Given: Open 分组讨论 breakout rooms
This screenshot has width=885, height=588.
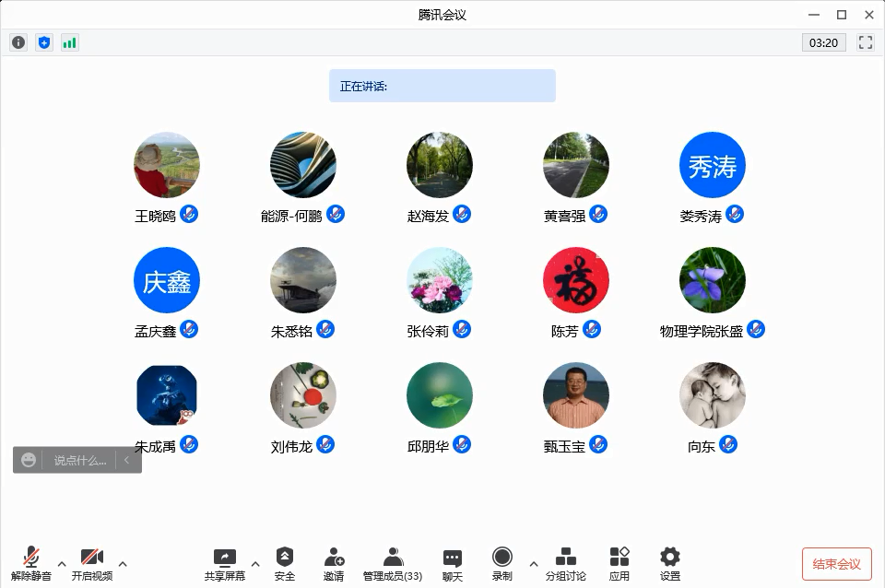Looking at the screenshot, I should click(565, 563).
